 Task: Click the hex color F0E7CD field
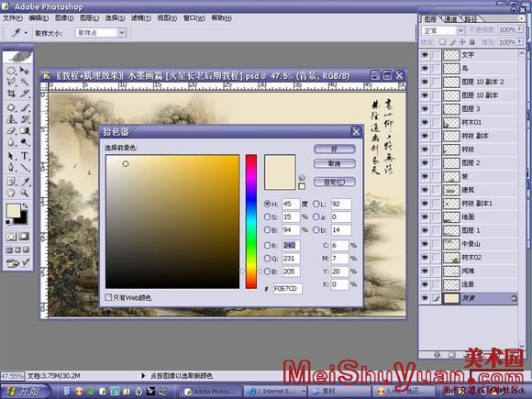tap(288, 289)
